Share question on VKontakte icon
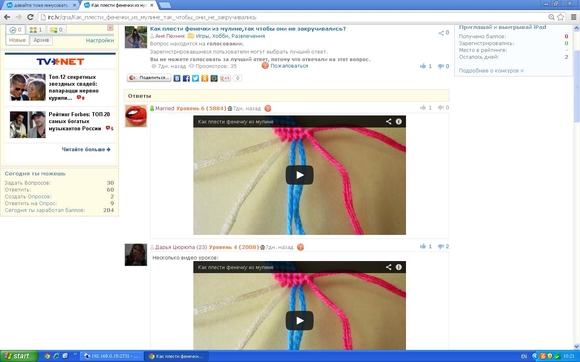This screenshot has height=362, width=580. [x=177, y=78]
